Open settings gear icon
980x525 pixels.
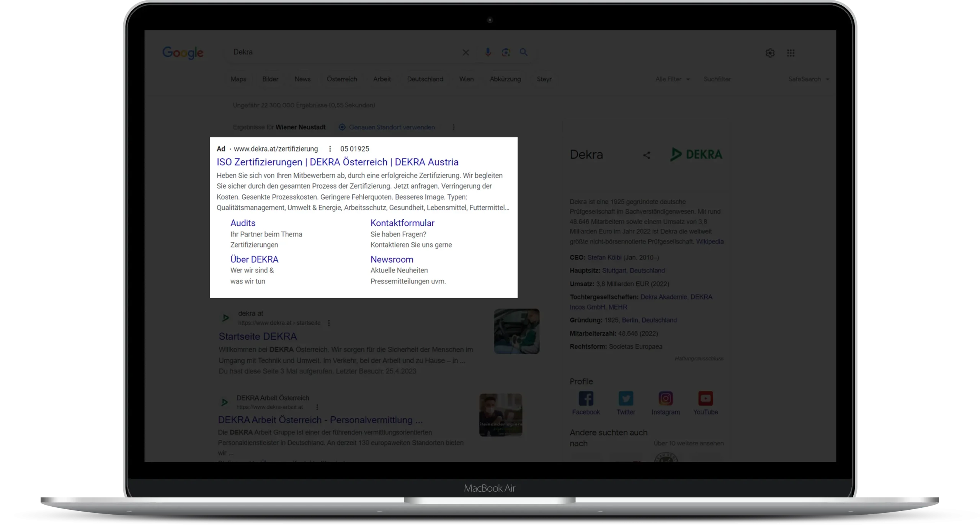pos(770,53)
